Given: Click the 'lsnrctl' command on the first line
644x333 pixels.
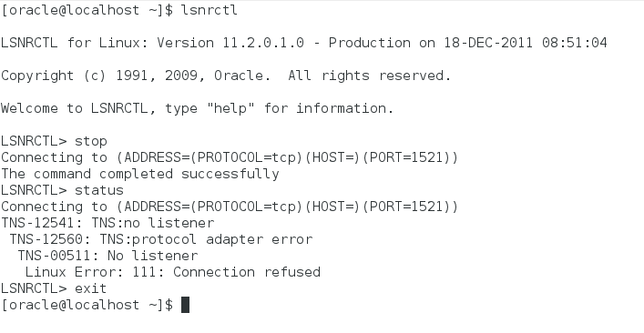Looking at the screenshot, I should [210, 10].
